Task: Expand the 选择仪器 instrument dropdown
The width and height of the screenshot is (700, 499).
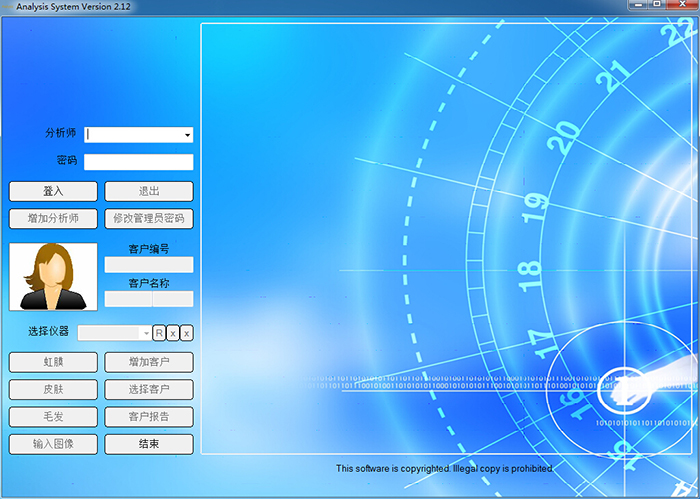Action: pyautogui.click(x=146, y=333)
